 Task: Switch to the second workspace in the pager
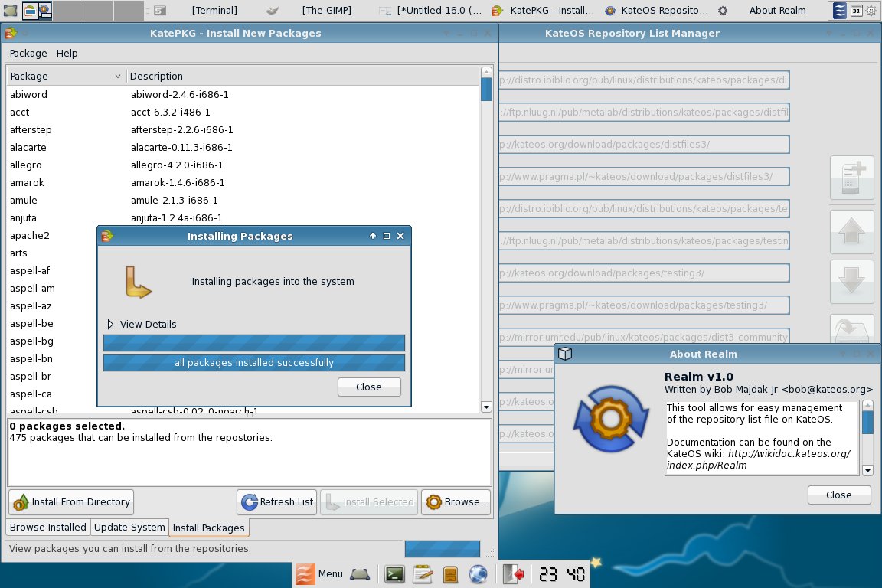[x=67, y=10]
